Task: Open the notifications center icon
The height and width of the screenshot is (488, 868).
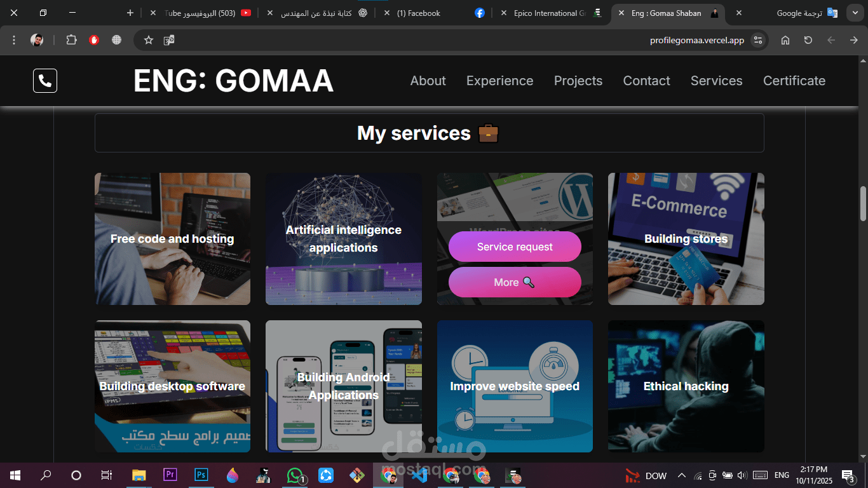Action: point(847,475)
